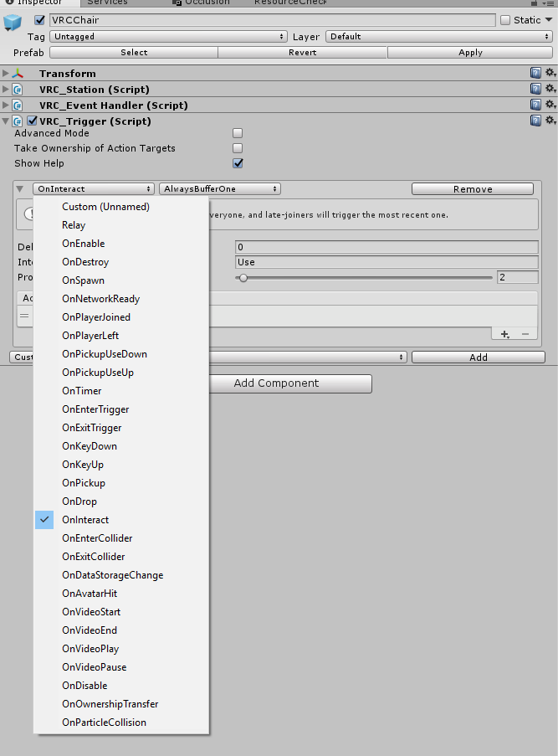Image resolution: width=558 pixels, height=756 pixels.
Task: Expand the Transform component
Action: point(6,74)
